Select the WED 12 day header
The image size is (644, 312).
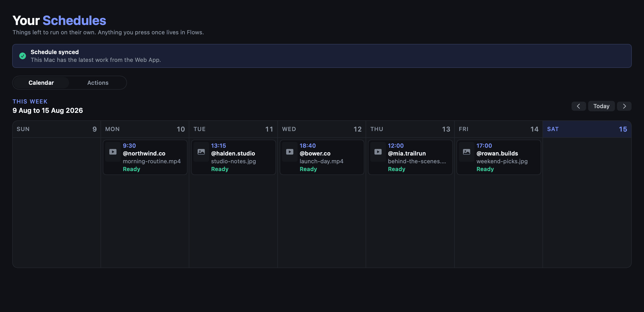click(322, 129)
